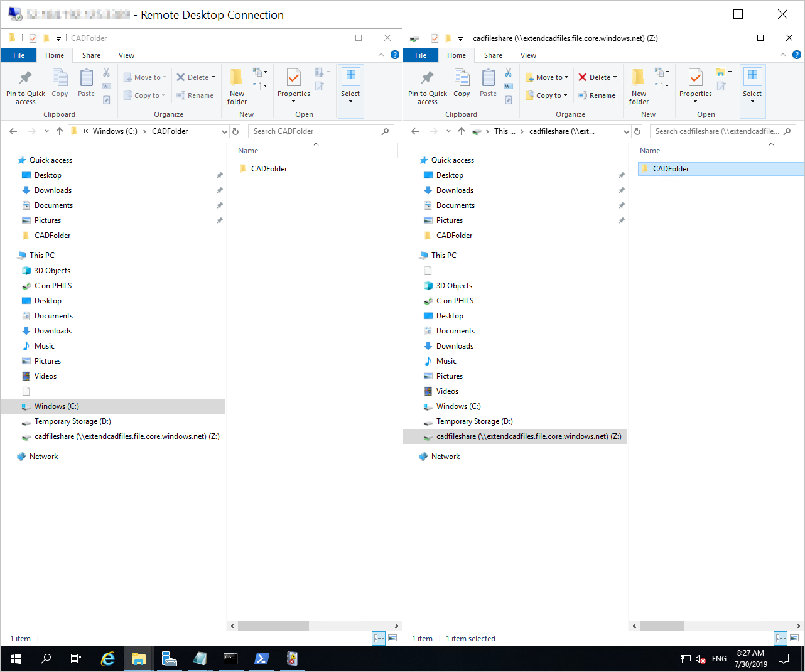
Task: Open Task View on taskbar
Action: point(76,659)
